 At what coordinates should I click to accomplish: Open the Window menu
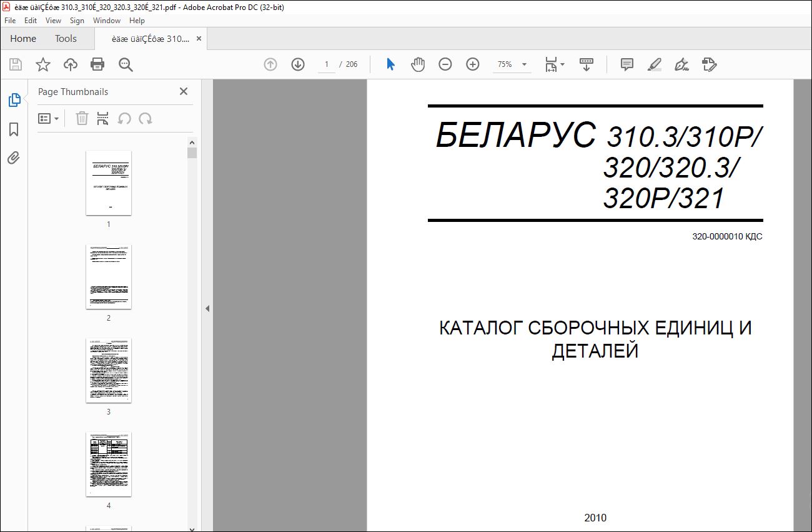tap(107, 21)
